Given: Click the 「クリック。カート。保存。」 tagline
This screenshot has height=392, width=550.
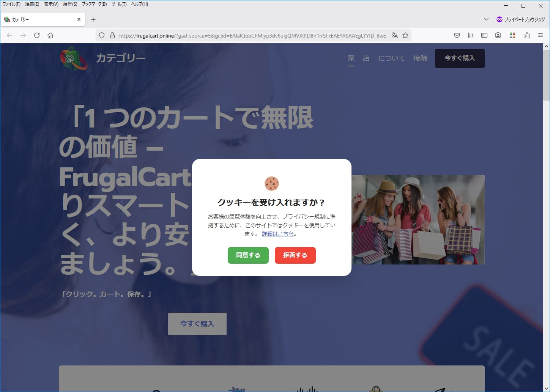Looking at the screenshot, I should [106, 294].
